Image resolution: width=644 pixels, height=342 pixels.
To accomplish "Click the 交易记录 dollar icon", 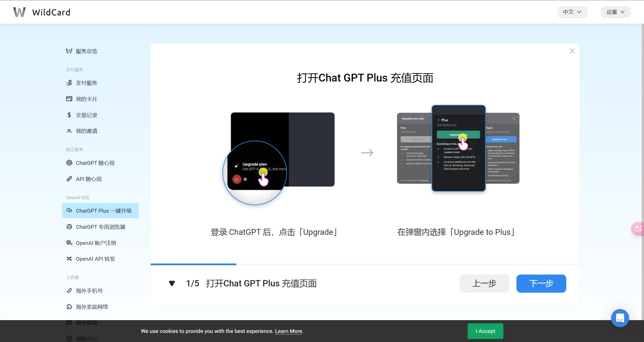I will pyautogui.click(x=69, y=115).
